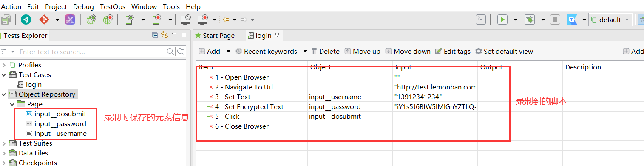Screen dimensions: 644x166
Task: Click the yellow Back navigation arrow
Action: pyautogui.click(x=226, y=20)
